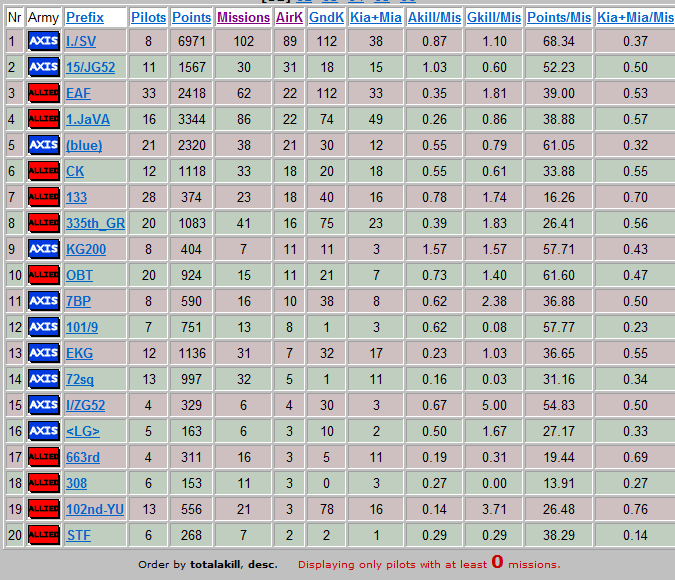The width and height of the screenshot is (675, 580).
Task: Click the ALLIED badge beside EAF
Action: [43, 93]
